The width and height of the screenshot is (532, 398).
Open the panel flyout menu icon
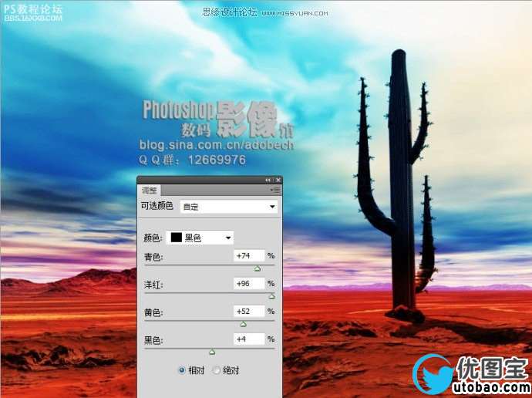pos(275,190)
